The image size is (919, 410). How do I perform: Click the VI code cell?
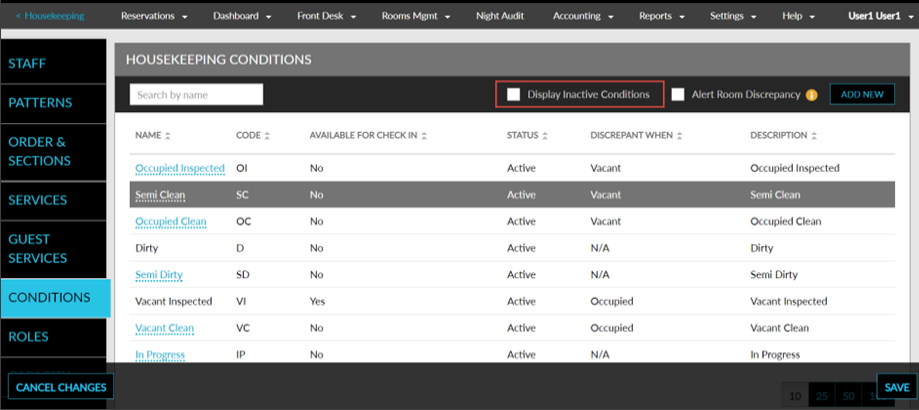point(243,302)
